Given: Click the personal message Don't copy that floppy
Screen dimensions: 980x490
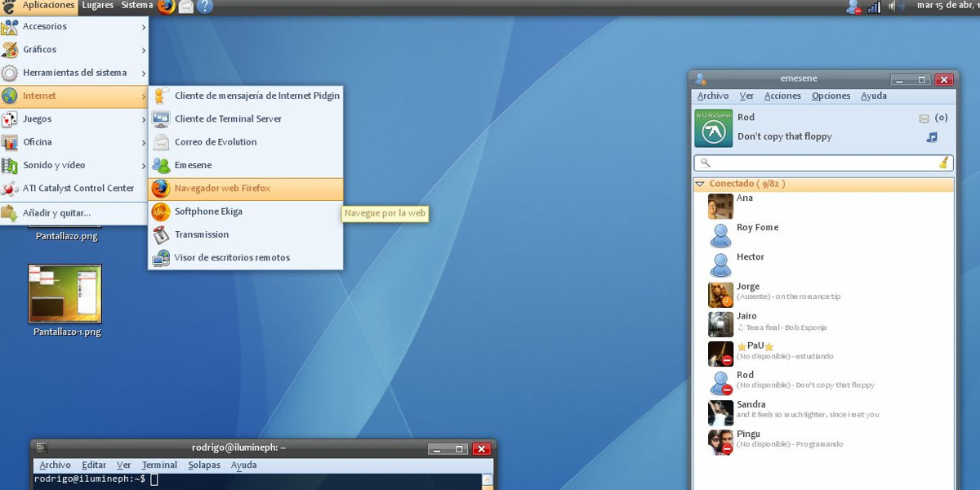Looking at the screenshot, I should pos(784,137).
